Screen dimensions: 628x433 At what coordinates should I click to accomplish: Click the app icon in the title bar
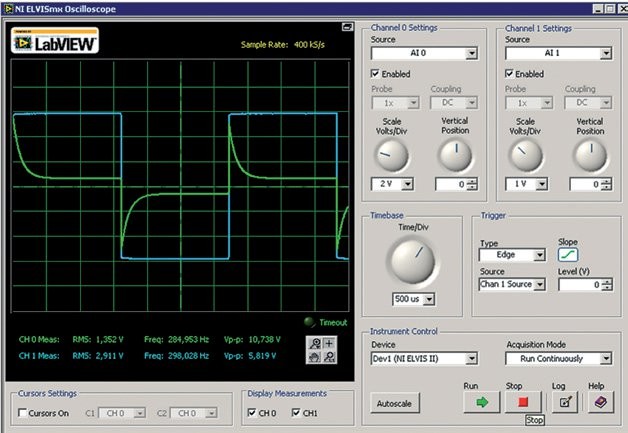click(x=8, y=9)
